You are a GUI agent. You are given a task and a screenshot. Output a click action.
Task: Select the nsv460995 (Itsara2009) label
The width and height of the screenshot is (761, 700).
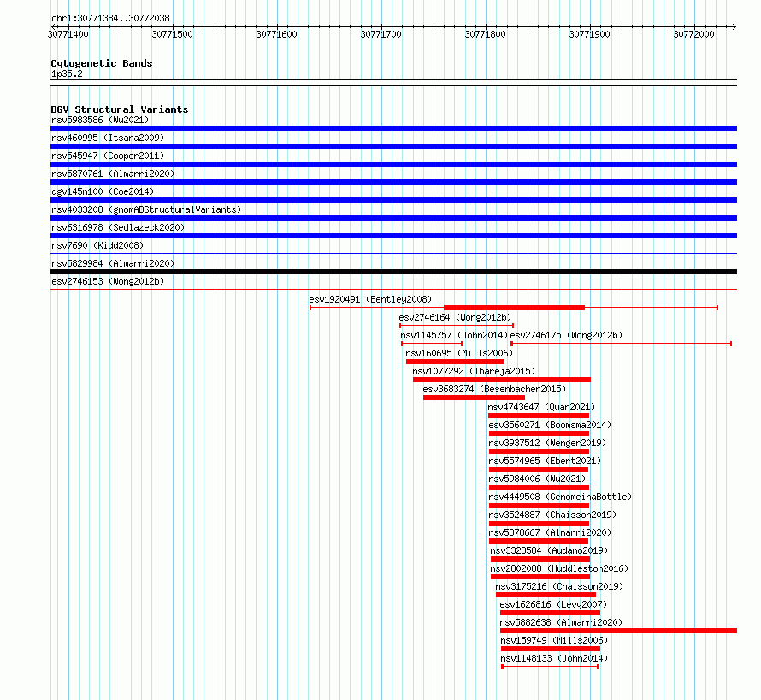[108, 138]
